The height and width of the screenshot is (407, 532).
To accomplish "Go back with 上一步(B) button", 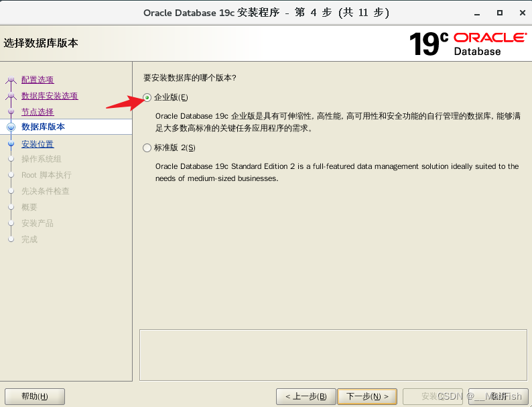I will point(306,396).
